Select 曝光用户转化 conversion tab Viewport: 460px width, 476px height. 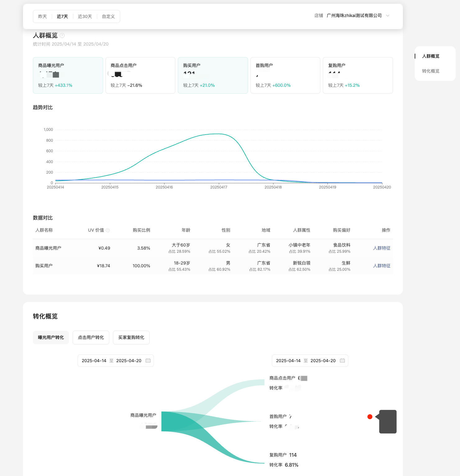tap(51, 337)
